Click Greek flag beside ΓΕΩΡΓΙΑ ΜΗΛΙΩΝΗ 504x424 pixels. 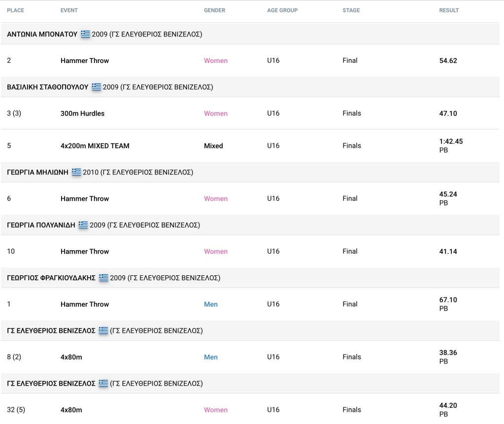coord(76,172)
